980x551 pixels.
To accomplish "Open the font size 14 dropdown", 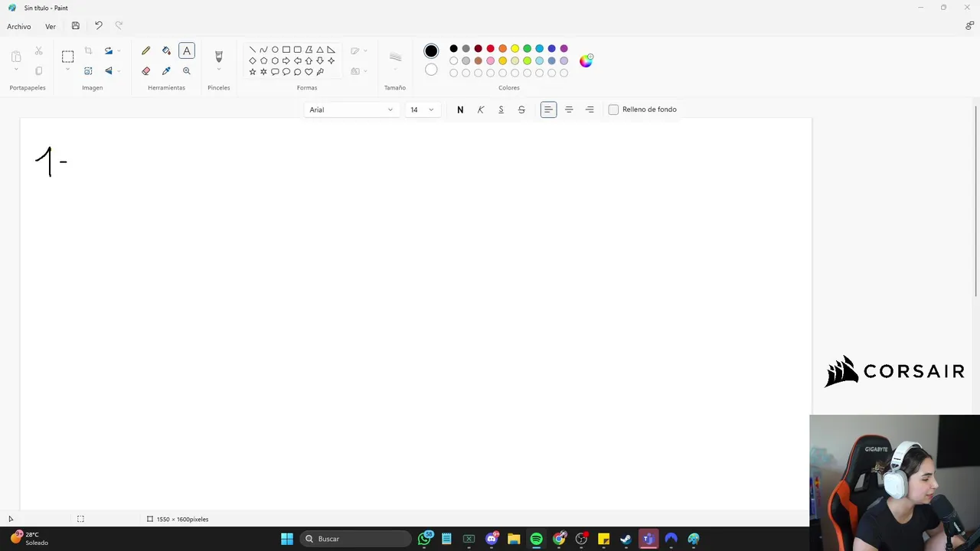I will 422,109.
